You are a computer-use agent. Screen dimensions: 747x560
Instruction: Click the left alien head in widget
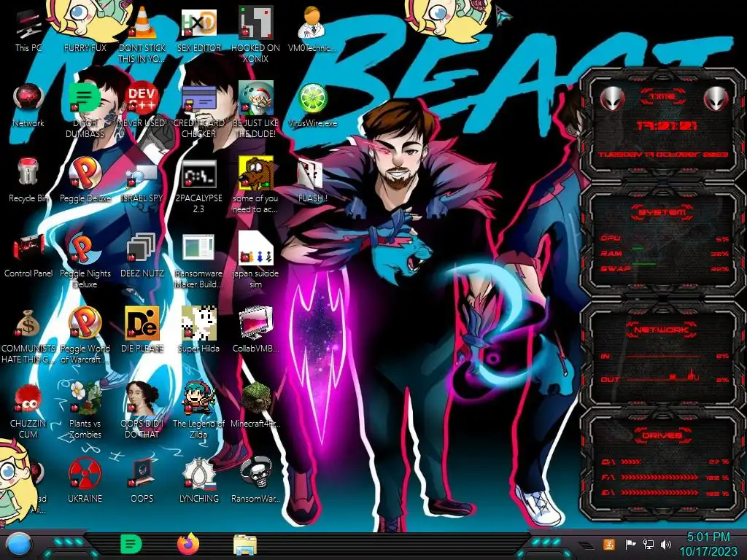click(x=612, y=98)
